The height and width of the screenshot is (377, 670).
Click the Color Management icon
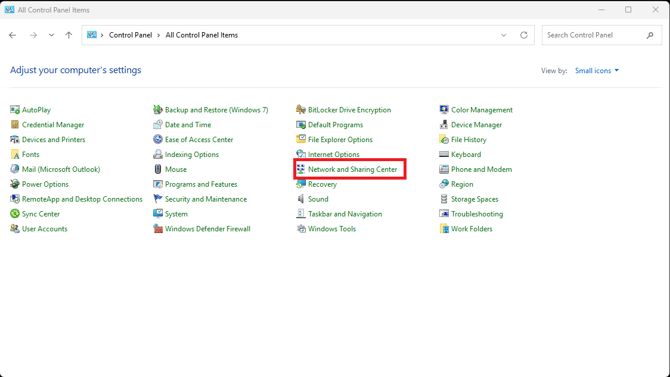444,110
